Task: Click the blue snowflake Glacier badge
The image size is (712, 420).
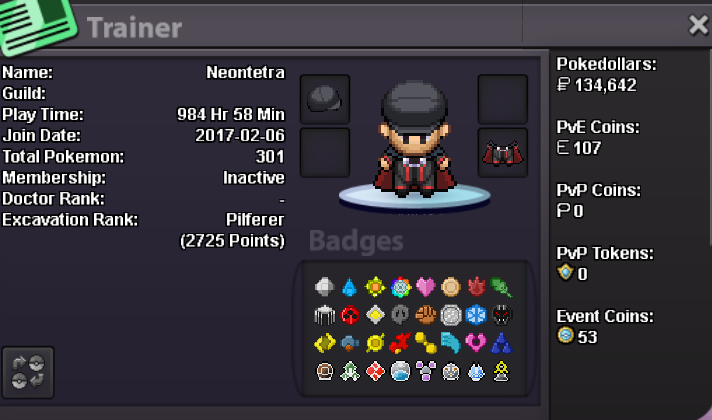Action: click(476, 315)
